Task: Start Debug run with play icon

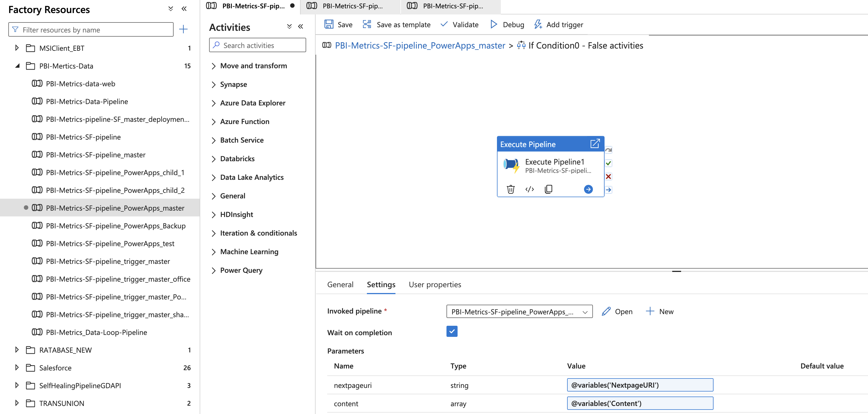Action: click(x=494, y=24)
